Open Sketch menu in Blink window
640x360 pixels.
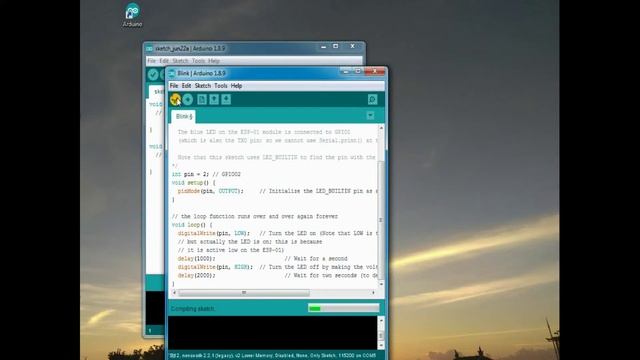tap(202, 86)
